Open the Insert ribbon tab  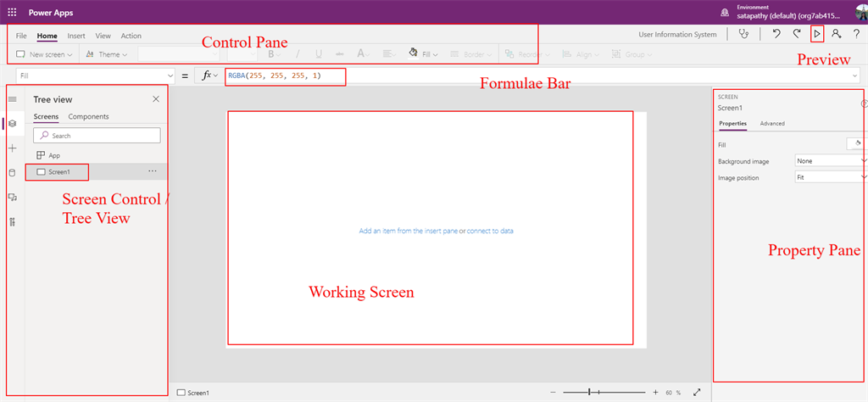[x=76, y=36]
